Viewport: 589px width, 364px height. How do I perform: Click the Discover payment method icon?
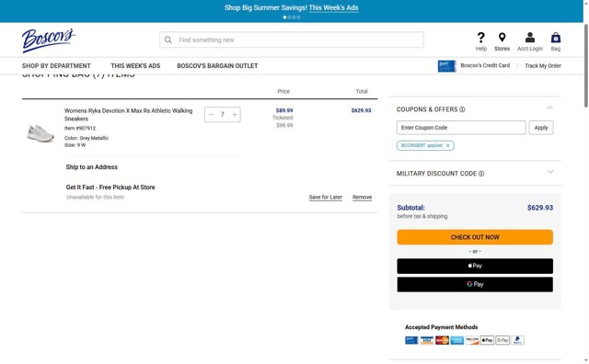472,340
